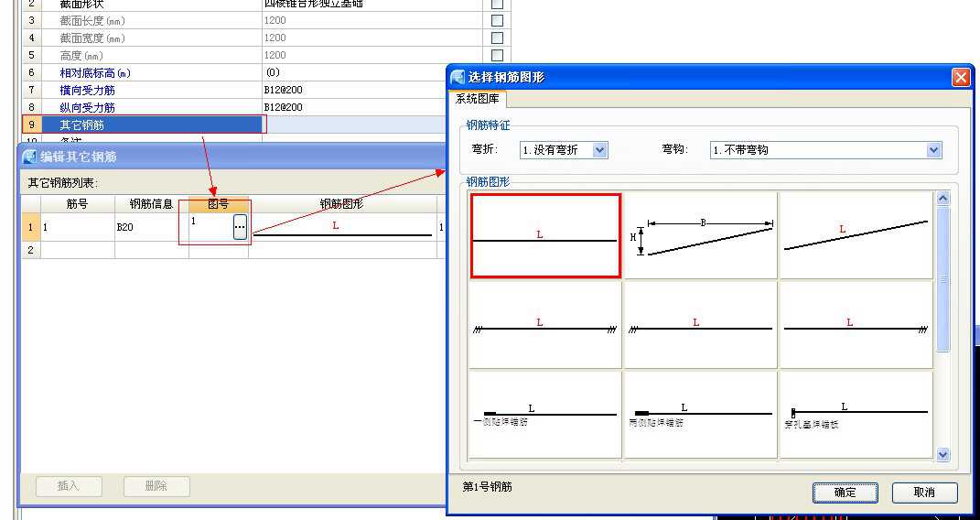The image size is (980, 520).
Task: Tick the checkbox in the 截面宽度 row
Action: (x=498, y=38)
